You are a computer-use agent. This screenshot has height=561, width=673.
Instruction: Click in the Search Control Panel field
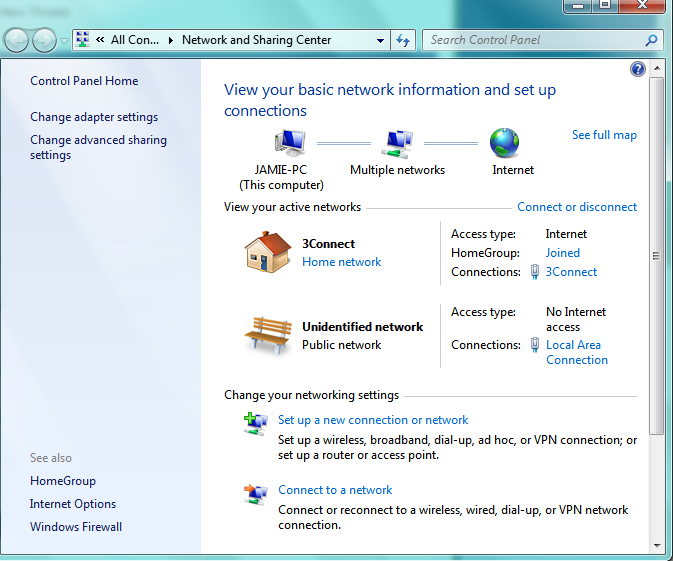535,40
